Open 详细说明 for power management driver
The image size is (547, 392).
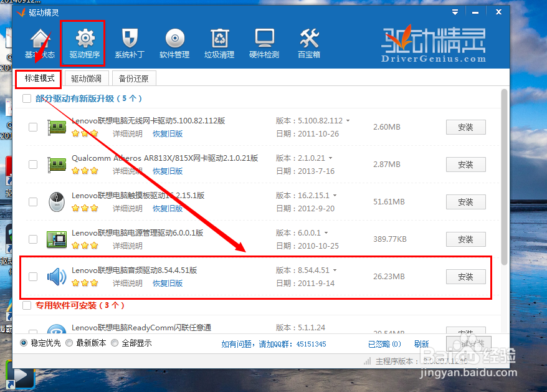tap(127, 246)
